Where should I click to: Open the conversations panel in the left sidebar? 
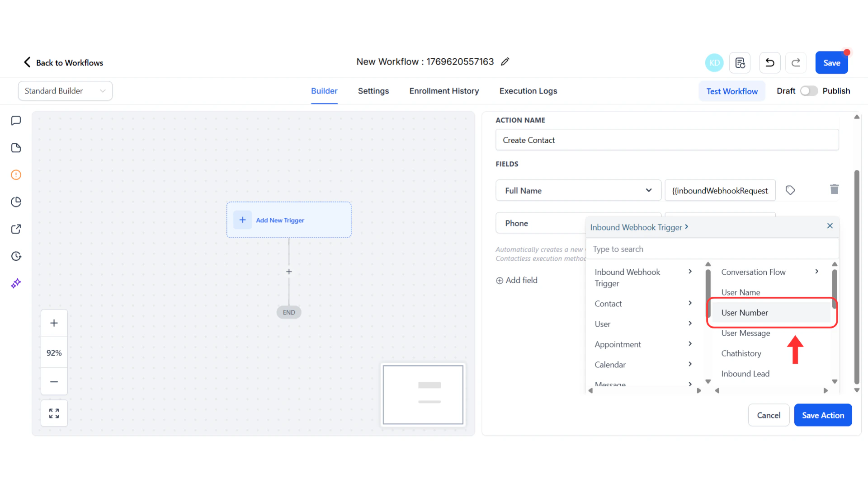click(16, 120)
